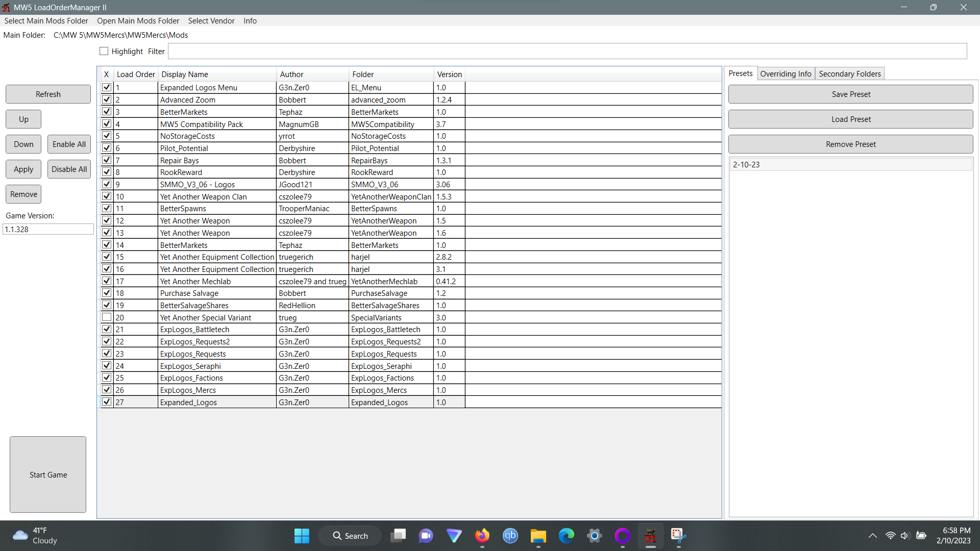Viewport: 980px width, 551px height.
Task: Enable Yet Another Special Variant checkbox
Action: 107,317
